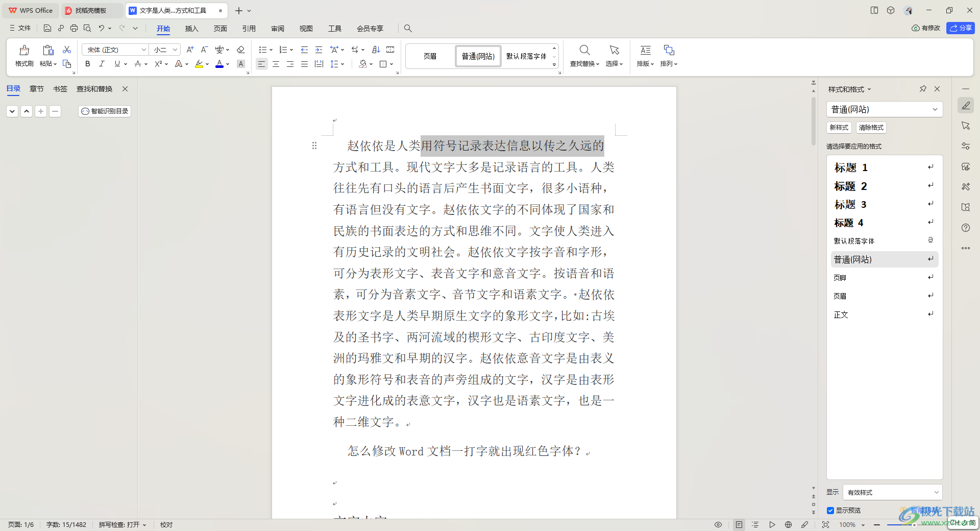Click the Cut scissors icon
This screenshot has width=980, height=531.
[x=67, y=50]
